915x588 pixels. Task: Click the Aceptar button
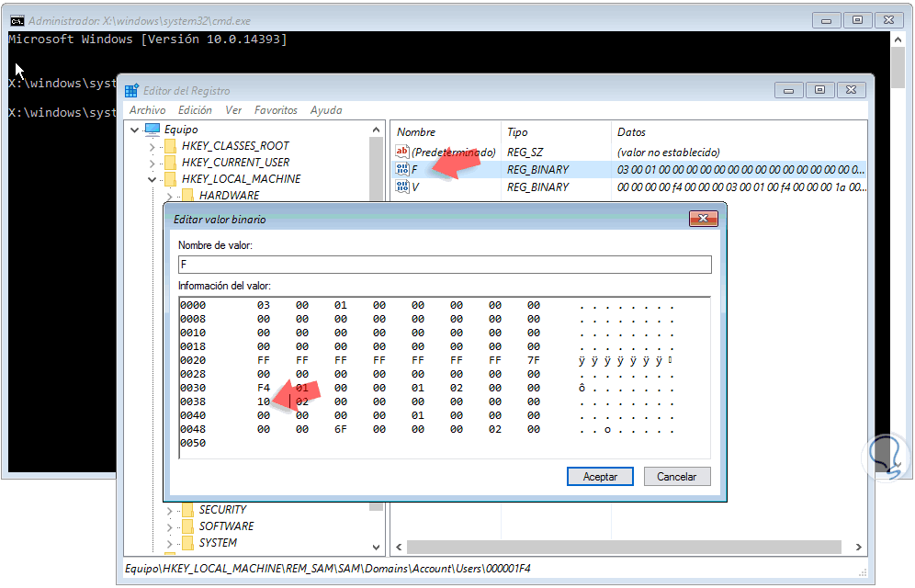[600, 477]
